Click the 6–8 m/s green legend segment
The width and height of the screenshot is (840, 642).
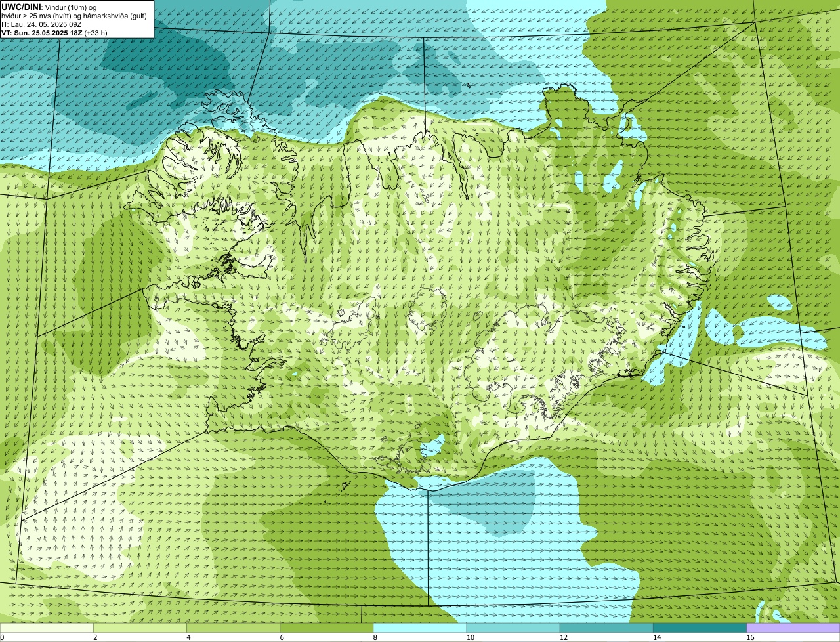(327, 628)
